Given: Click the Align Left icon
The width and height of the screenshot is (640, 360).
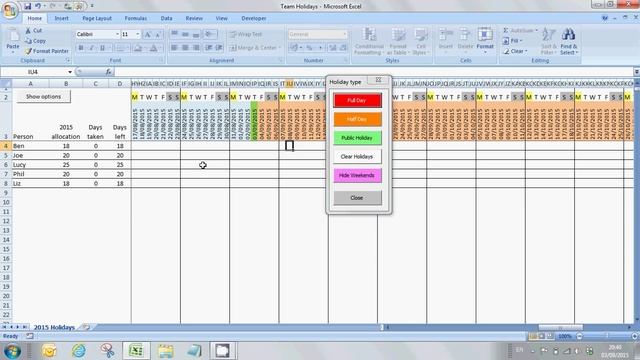Looking at the screenshot, I should (x=174, y=48).
